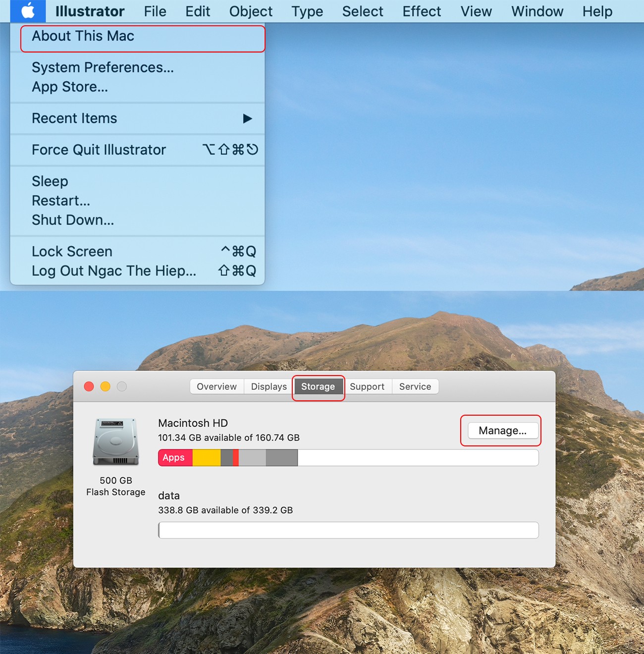Open the Select menu
Viewport: 644px width, 654px height.
(363, 11)
